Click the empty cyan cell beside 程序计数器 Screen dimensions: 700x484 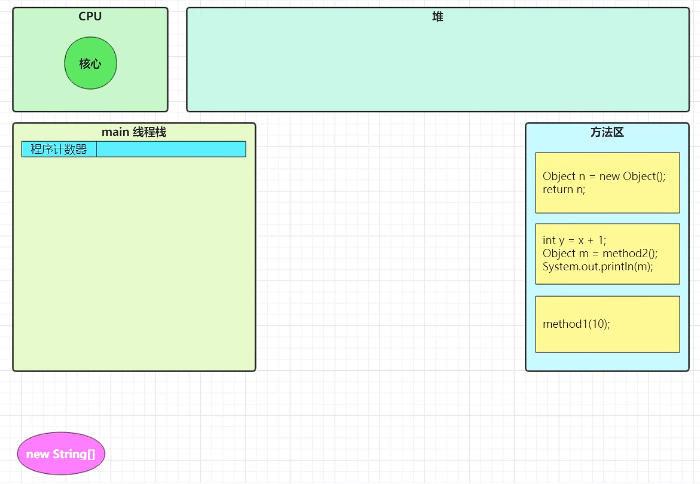tap(170, 149)
